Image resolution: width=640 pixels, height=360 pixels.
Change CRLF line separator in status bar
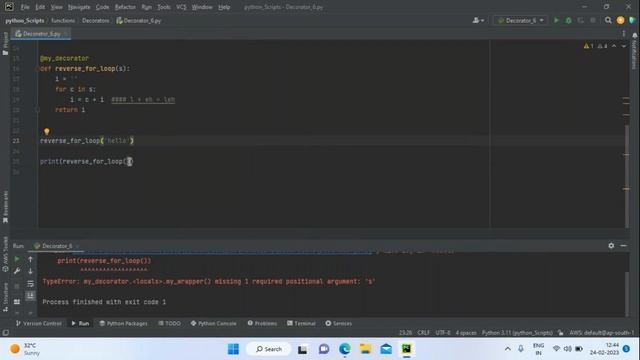point(423,333)
